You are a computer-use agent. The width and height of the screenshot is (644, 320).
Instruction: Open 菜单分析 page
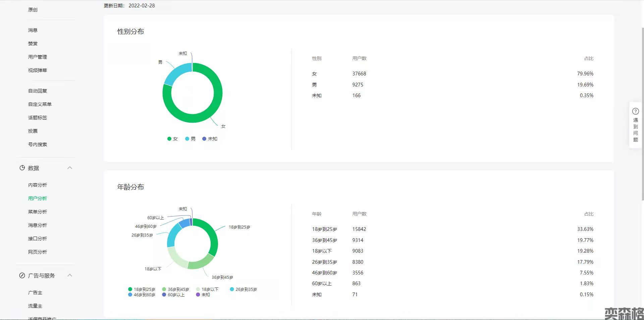tap(38, 212)
